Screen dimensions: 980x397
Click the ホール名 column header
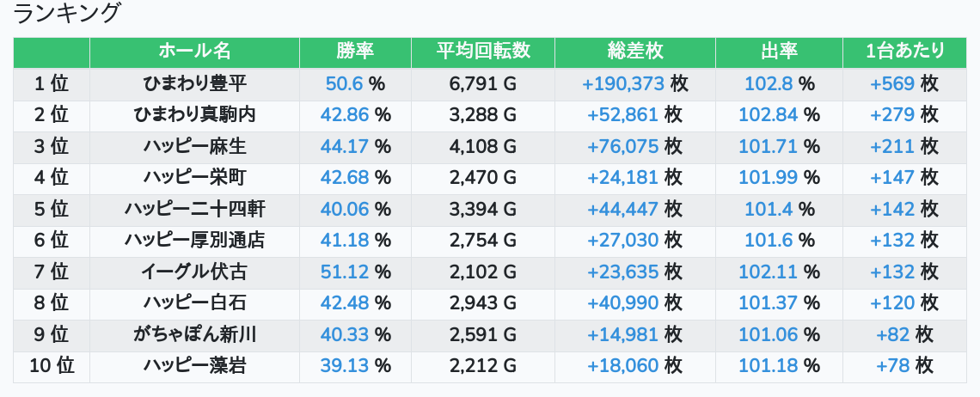[x=194, y=52]
